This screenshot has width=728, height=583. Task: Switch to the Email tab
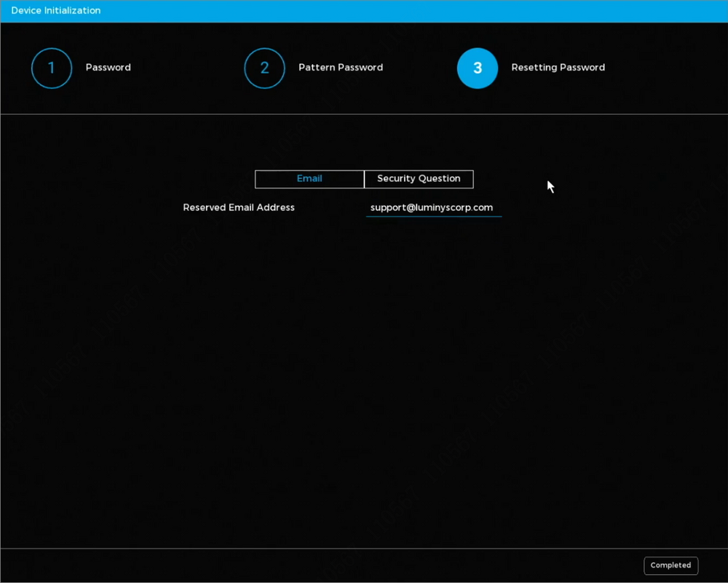[x=309, y=179]
